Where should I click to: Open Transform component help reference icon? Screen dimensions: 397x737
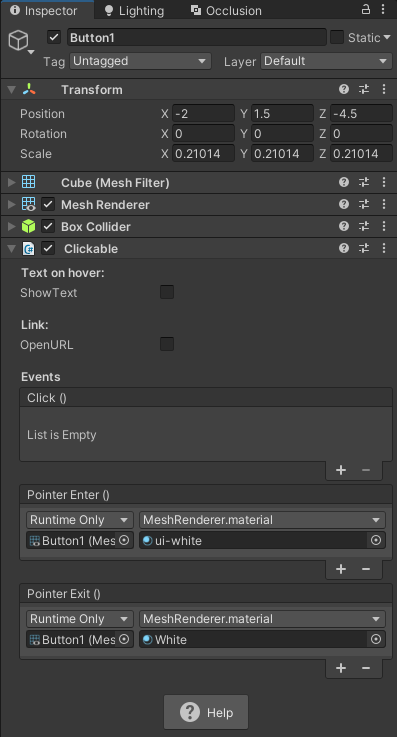click(x=344, y=89)
